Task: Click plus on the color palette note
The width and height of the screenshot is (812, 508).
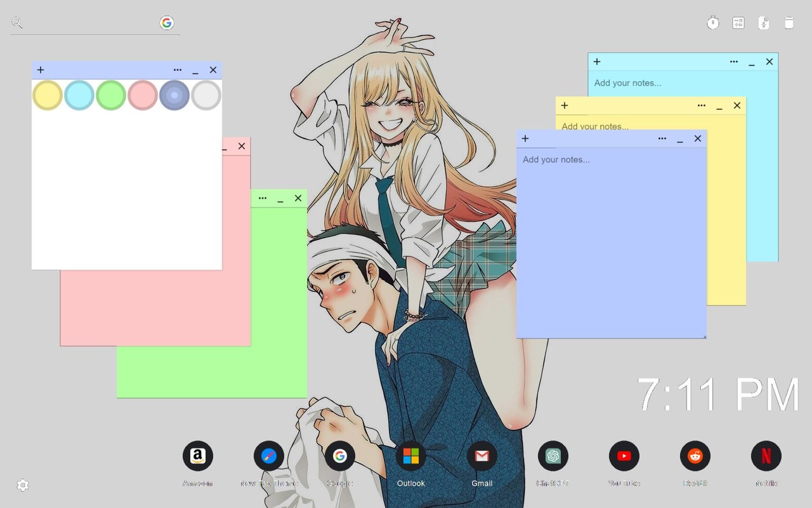Action: click(x=41, y=70)
